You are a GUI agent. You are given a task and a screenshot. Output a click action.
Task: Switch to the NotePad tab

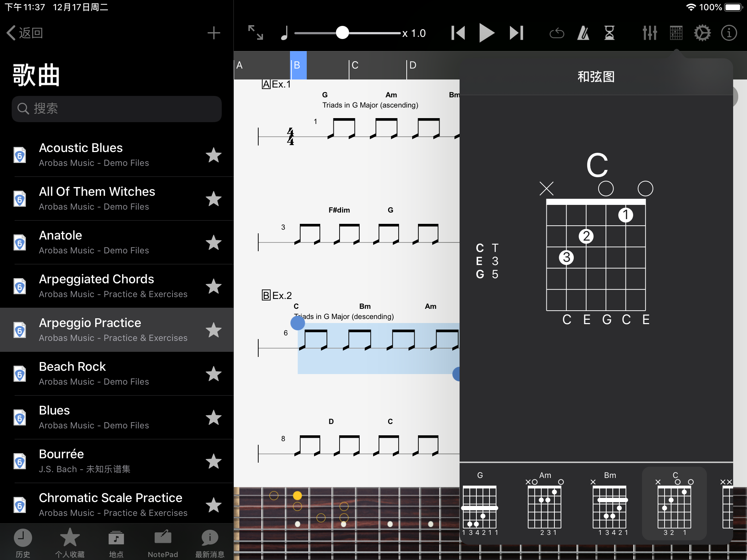[163, 543]
